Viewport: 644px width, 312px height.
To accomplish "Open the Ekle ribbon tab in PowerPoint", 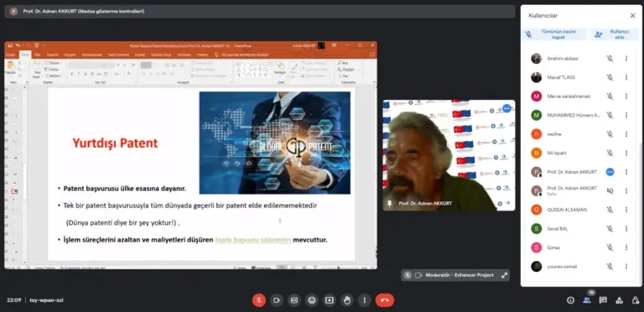I will (x=38, y=55).
